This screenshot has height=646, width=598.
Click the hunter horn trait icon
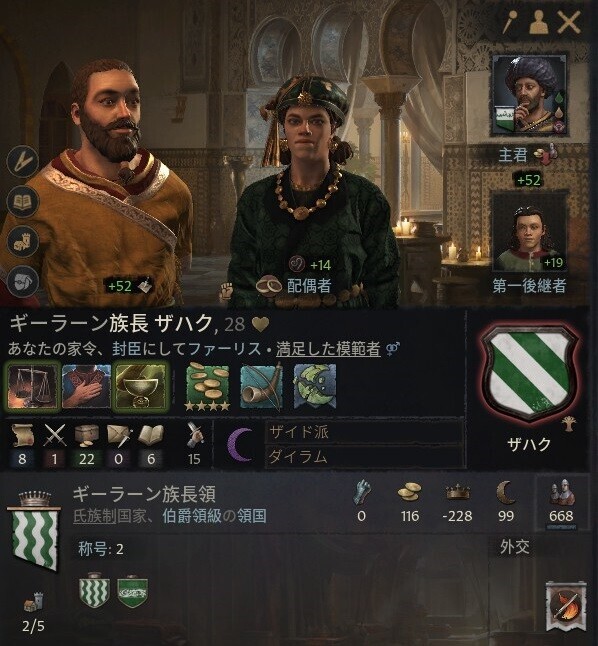(262, 388)
